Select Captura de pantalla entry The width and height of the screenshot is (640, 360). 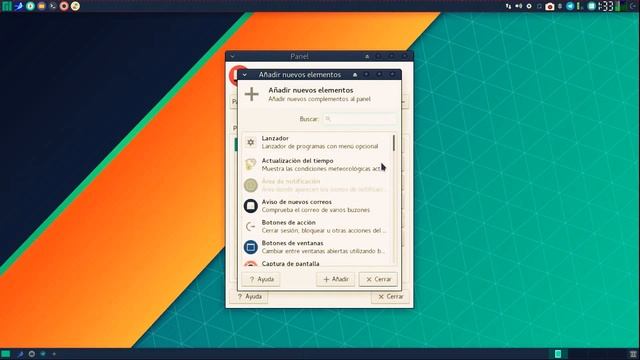(x=318, y=264)
